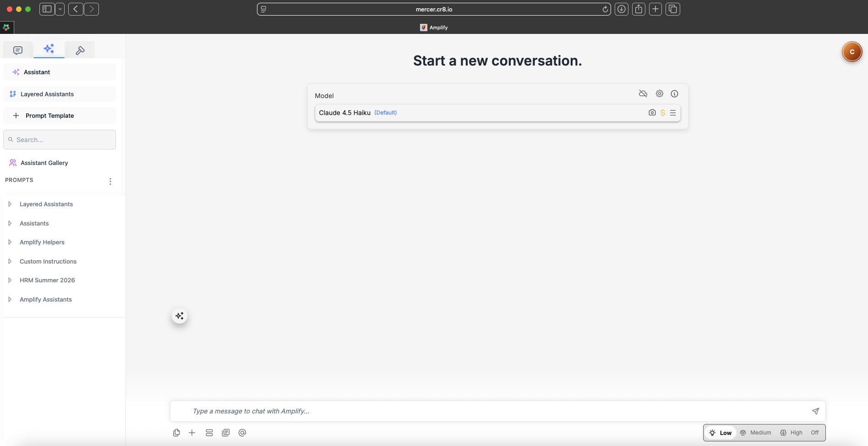Send the message with paper plane icon
The height and width of the screenshot is (446, 868).
pyautogui.click(x=816, y=411)
